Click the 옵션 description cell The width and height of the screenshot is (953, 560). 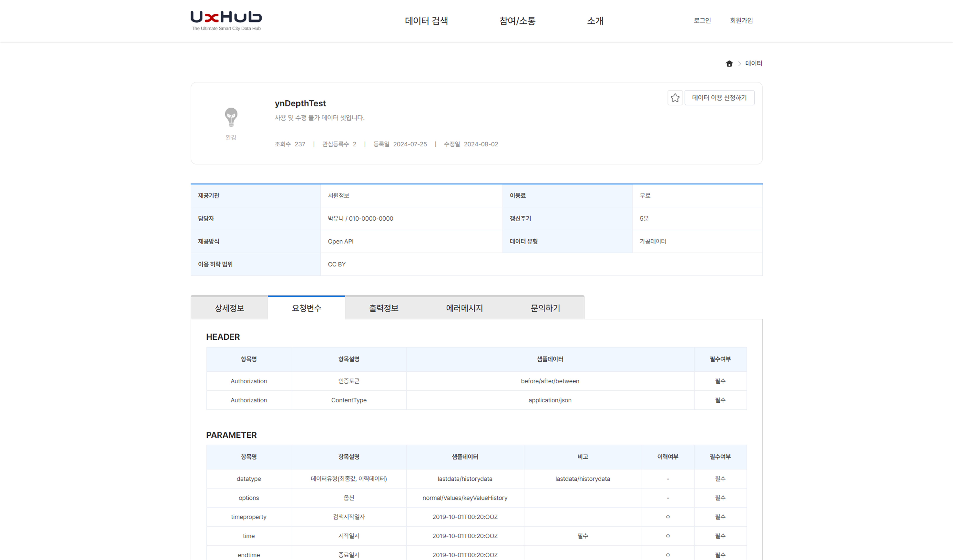point(349,498)
